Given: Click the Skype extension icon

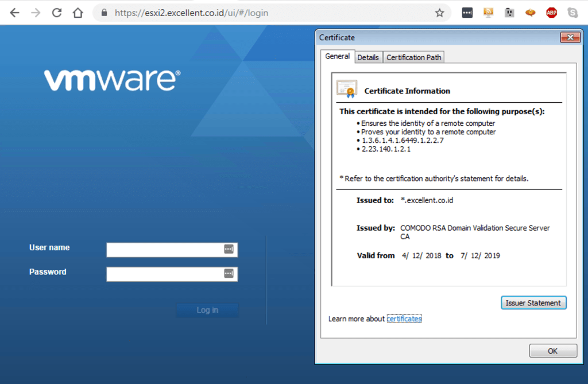Looking at the screenshot, I should (572, 13).
